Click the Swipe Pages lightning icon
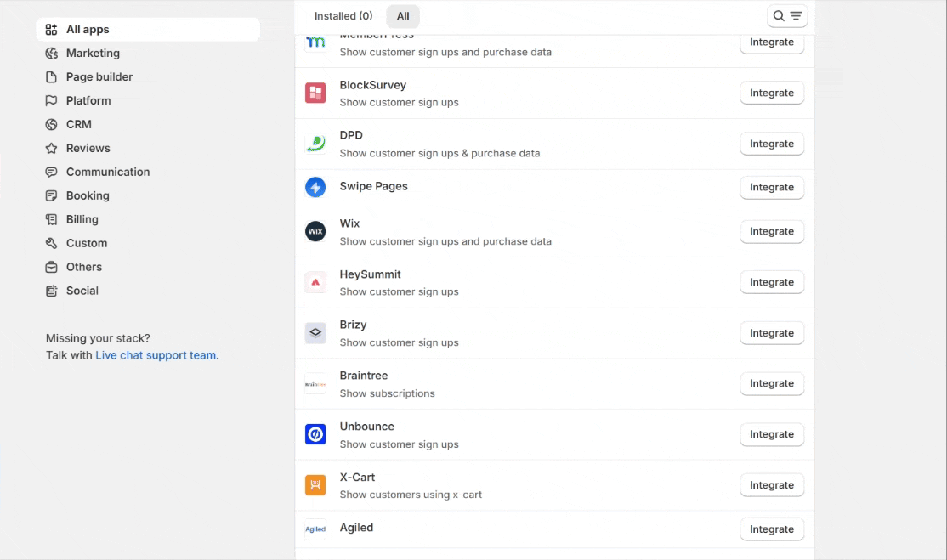 coord(315,188)
